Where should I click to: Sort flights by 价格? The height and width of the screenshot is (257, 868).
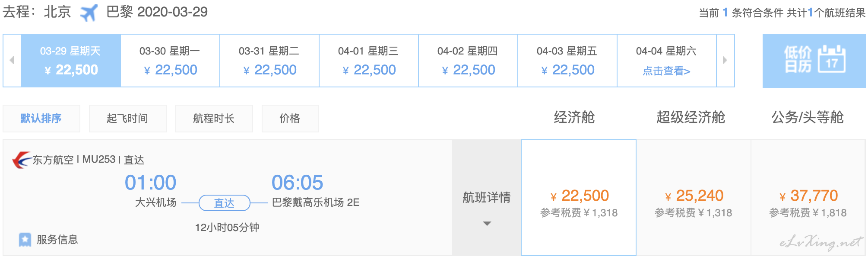[x=290, y=118]
